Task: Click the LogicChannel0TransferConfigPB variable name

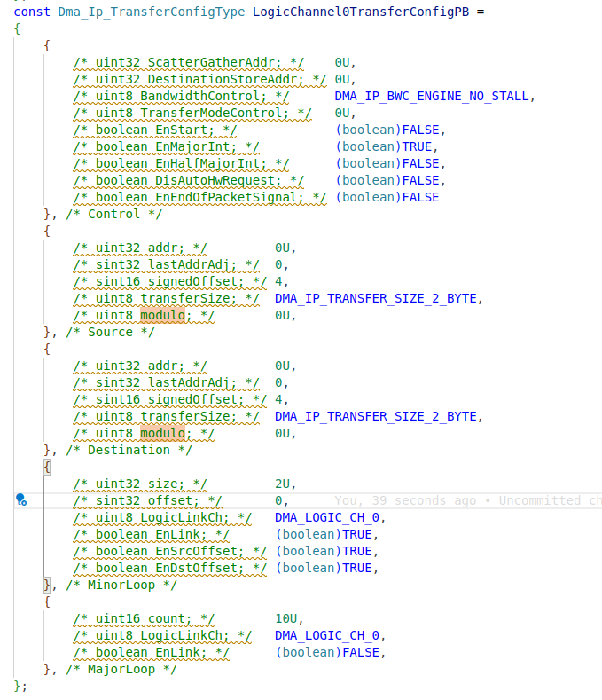Action: (361, 12)
